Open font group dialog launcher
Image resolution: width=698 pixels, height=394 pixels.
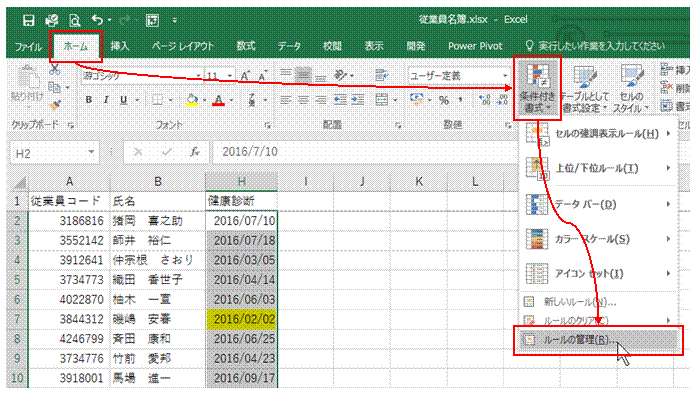pos(268,126)
